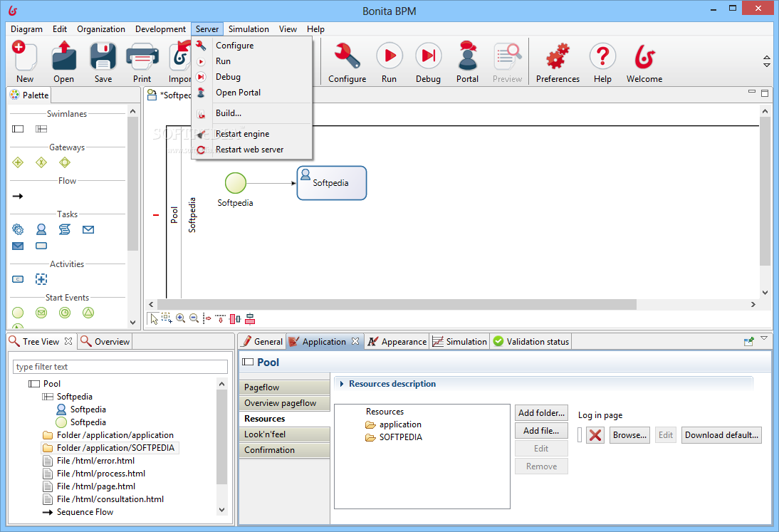Image resolution: width=779 pixels, height=532 pixels.
Task: Open the Diagram menu
Action: pos(27,28)
